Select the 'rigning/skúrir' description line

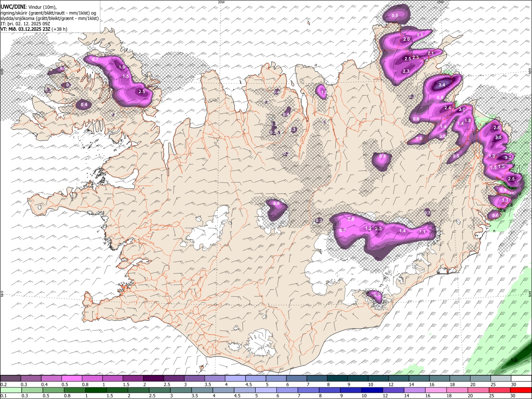pyautogui.click(x=48, y=13)
